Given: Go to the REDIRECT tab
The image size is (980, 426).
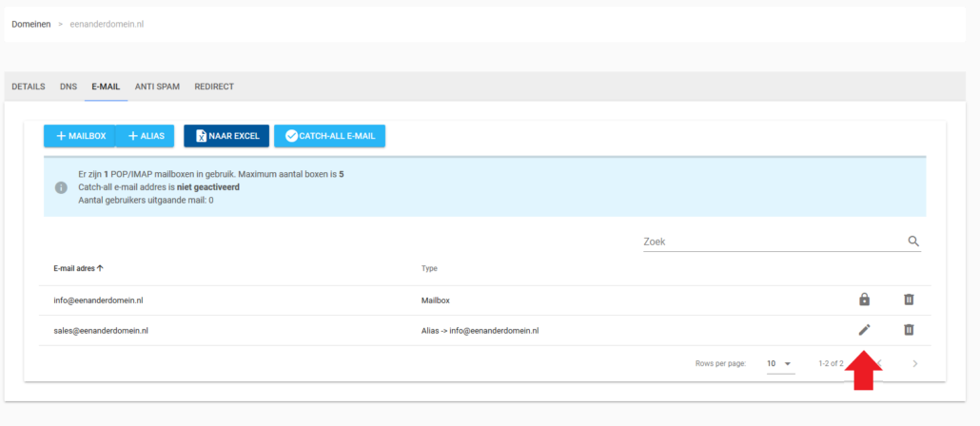Looking at the screenshot, I should coord(214,87).
